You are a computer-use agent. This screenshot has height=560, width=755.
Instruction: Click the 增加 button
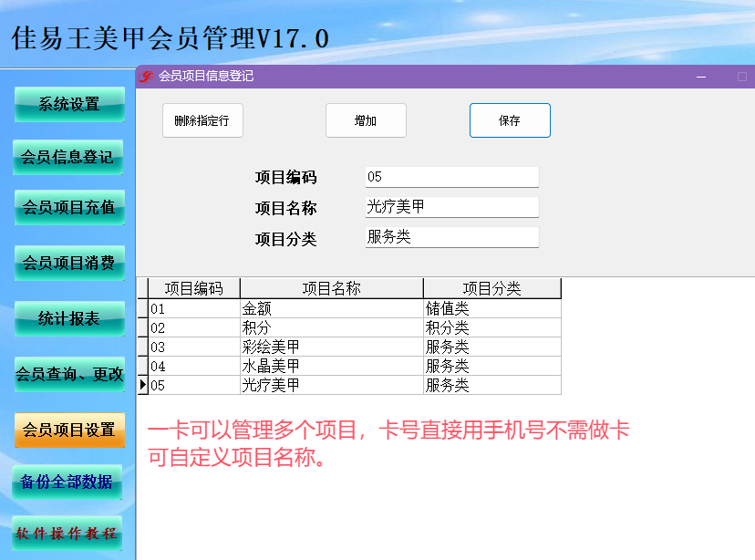(366, 120)
